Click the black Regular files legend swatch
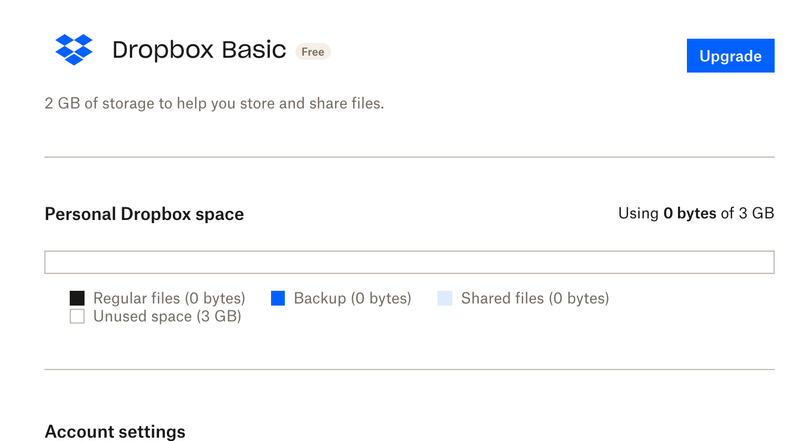The image size is (800, 441). 77,298
